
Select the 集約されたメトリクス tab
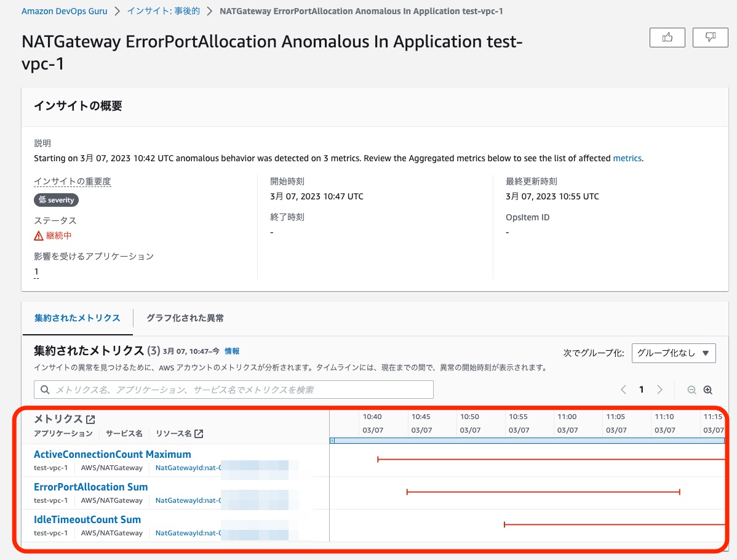tap(77, 318)
